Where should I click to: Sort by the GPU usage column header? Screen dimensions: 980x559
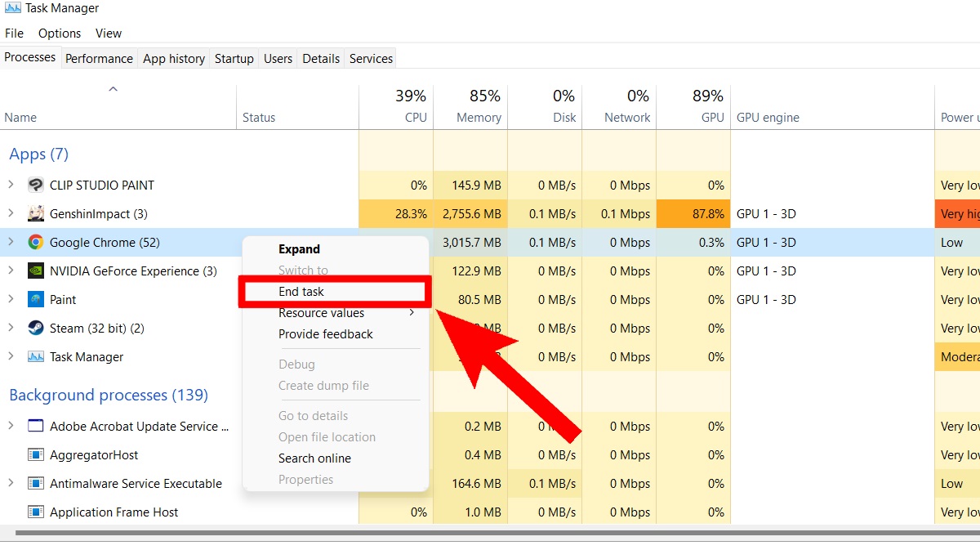point(693,108)
